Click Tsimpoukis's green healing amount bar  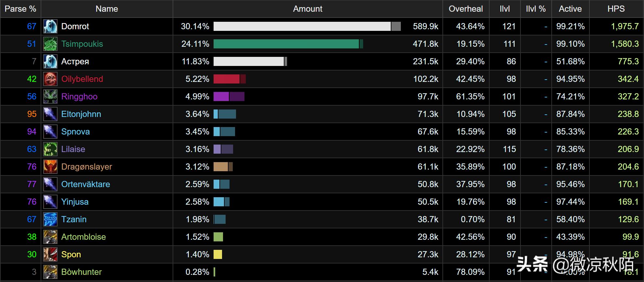(286, 44)
